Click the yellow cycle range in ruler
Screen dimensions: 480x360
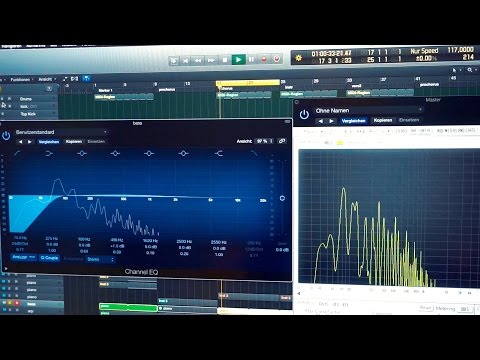click(x=248, y=83)
